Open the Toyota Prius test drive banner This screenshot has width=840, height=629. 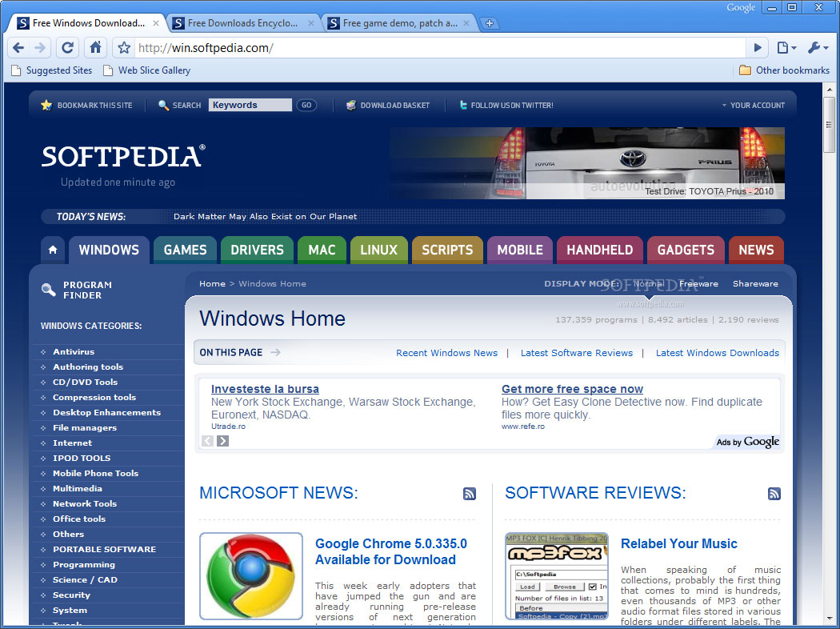(x=587, y=163)
